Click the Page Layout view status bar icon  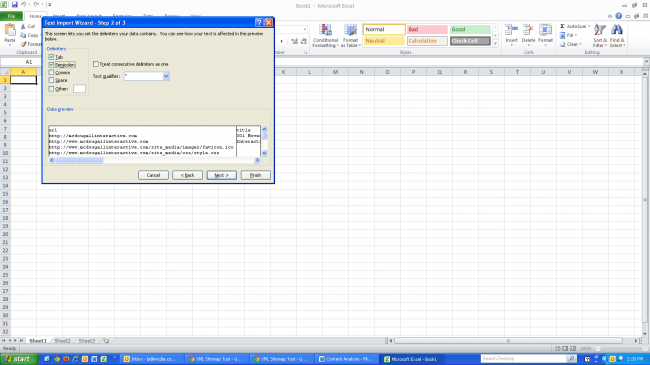[565, 348]
